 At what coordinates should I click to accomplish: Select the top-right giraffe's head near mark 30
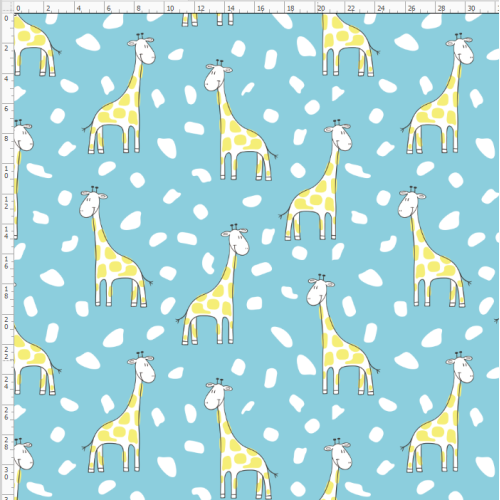pos(461,49)
